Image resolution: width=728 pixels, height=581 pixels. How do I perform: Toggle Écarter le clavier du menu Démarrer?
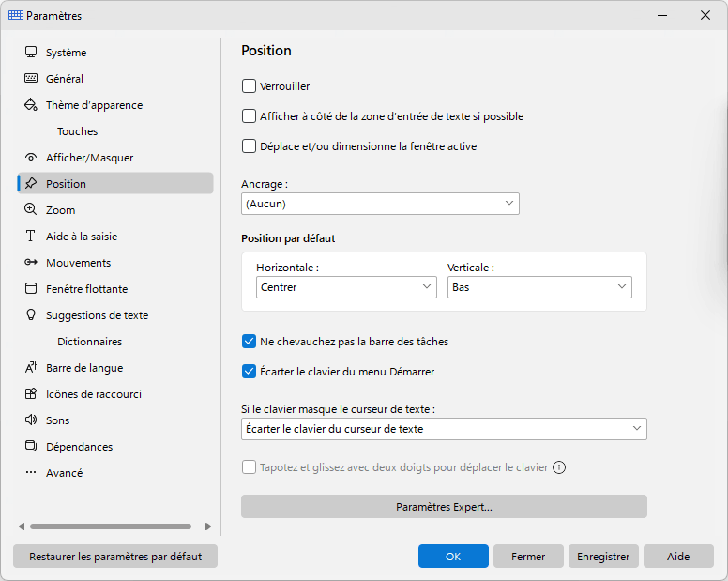[249, 372]
